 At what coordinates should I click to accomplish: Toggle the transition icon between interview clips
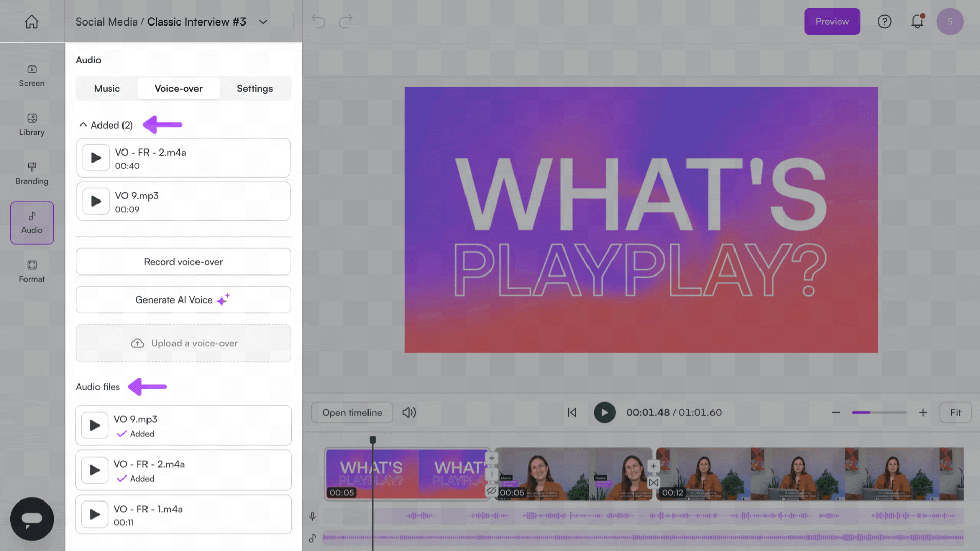[653, 483]
